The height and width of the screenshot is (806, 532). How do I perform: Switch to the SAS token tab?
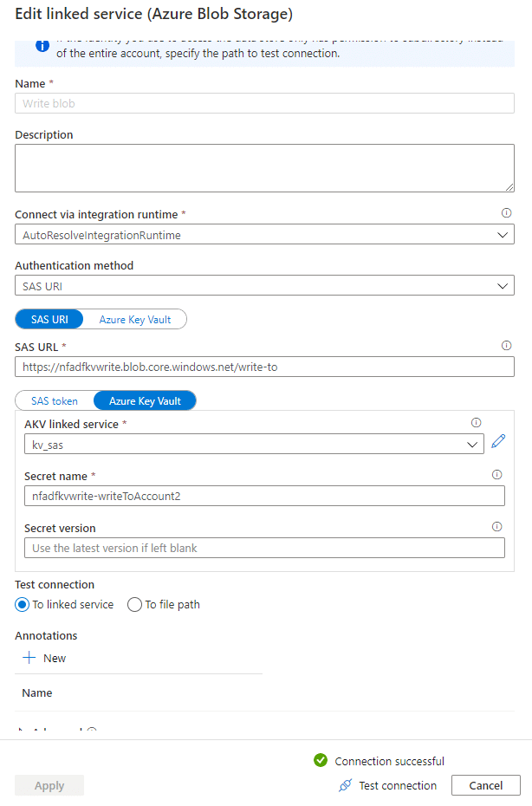(55, 401)
